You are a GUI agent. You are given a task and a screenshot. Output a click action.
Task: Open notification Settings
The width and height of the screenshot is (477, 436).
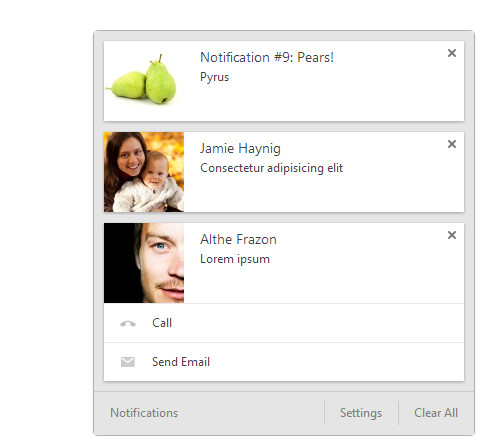click(x=361, y=413)
